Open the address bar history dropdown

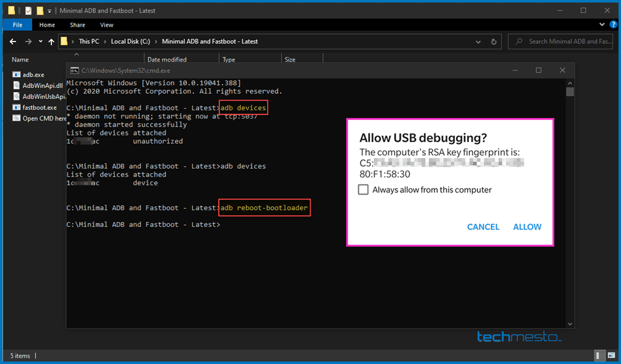[478, 41]
